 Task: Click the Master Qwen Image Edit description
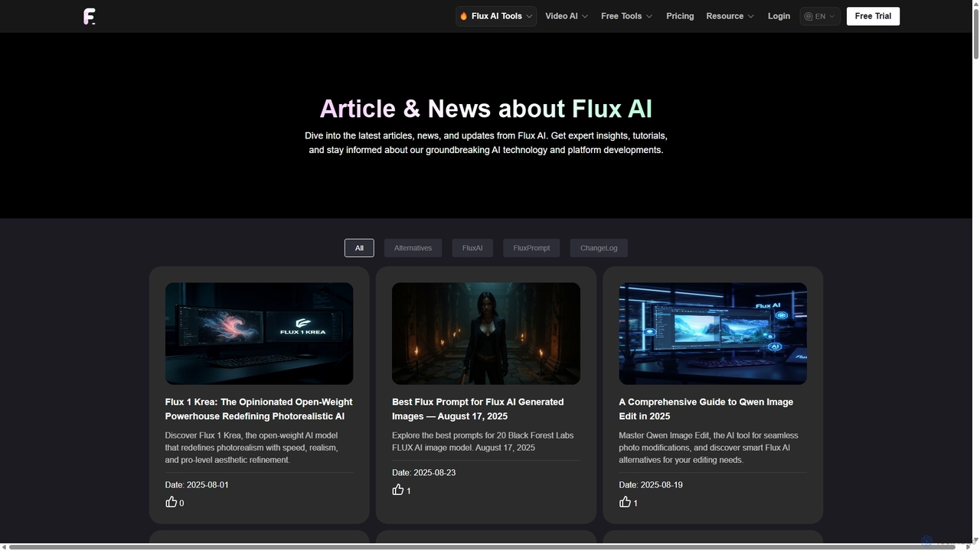708,448
